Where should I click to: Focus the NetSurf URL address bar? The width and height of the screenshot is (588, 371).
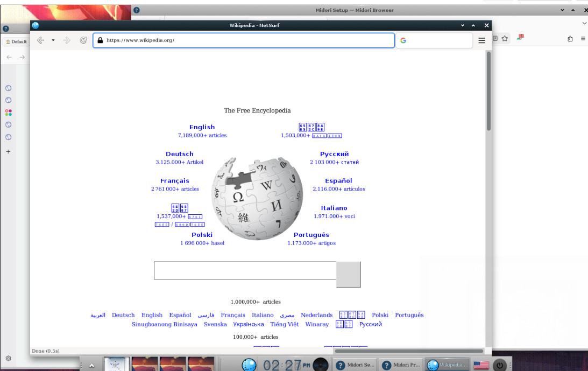click(x=244, y=40)
